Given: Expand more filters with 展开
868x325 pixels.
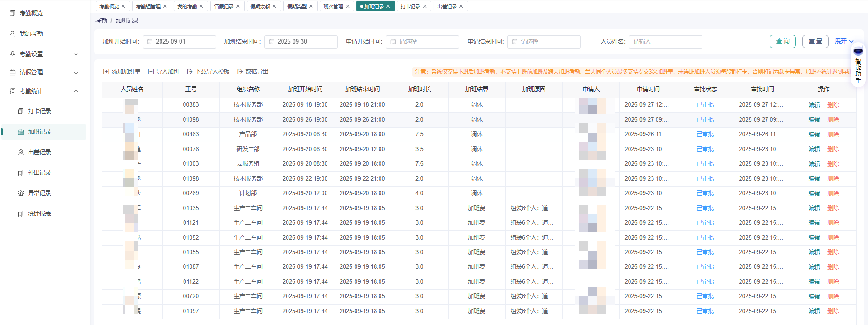Looking at the screenshot, I should click(x=844, y=41).
